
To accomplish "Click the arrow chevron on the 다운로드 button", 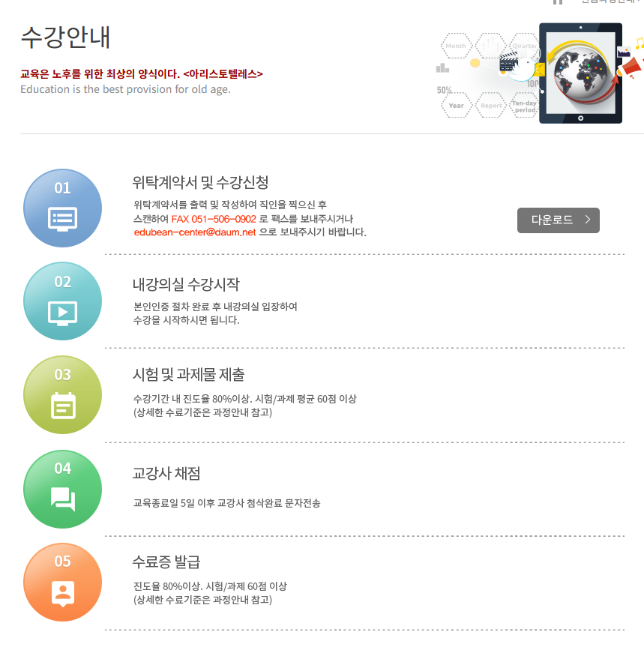I will point(587,220).
